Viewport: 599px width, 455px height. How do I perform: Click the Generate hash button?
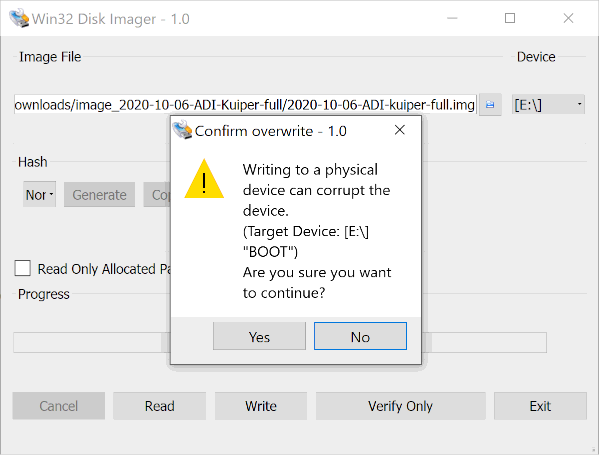coord(99,194)
